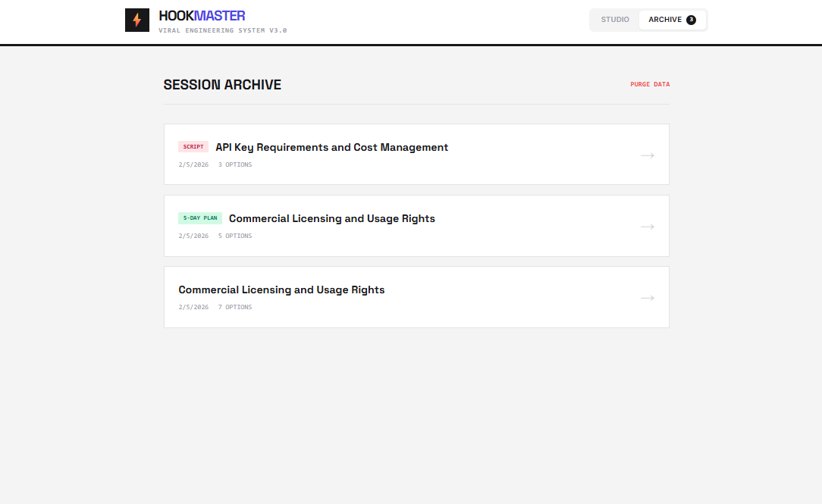Open the middle Commercial Licensing and Usage Rights session
This screenshot has height=504, width=822.
pos(332,218)
